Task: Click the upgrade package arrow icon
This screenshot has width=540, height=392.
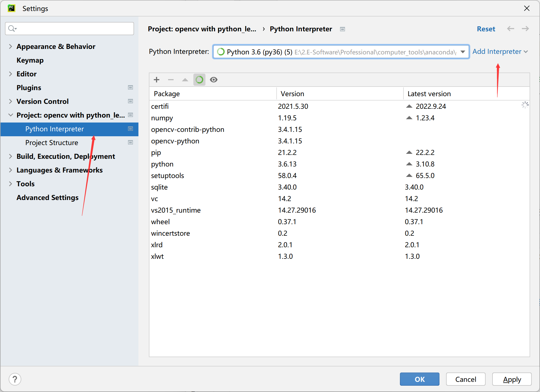Action: (x=185, y=80)
